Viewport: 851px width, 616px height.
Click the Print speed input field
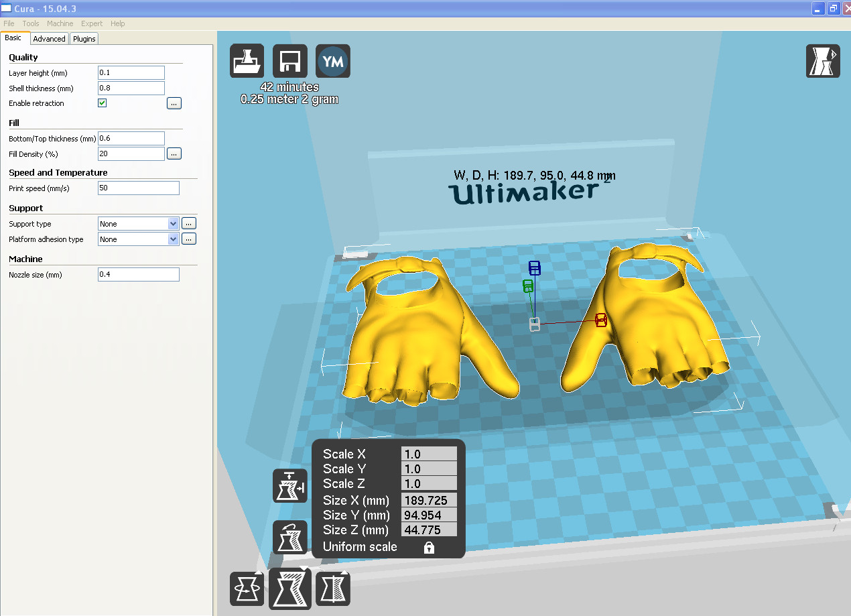(139, 188)
